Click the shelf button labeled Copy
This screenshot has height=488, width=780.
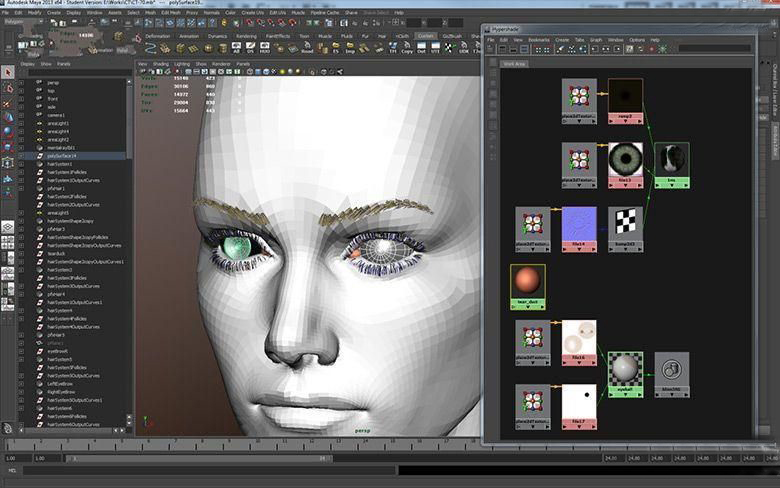pos(407,48)
